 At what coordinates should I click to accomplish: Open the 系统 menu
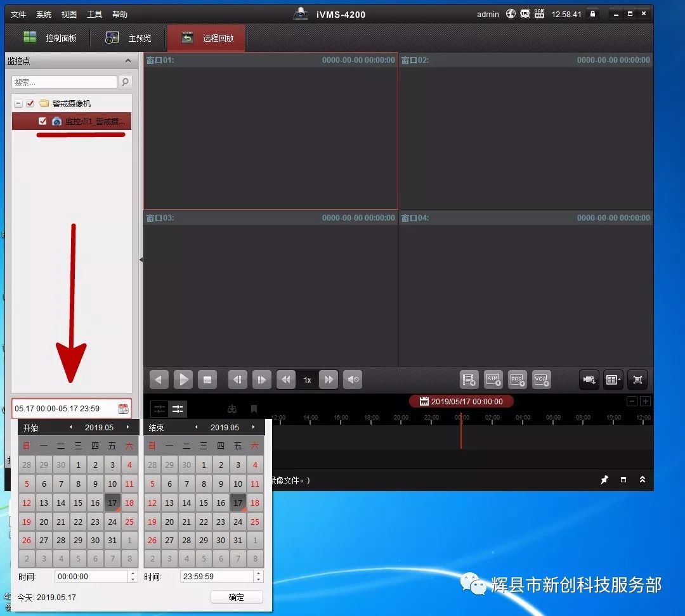click(44, 15)
